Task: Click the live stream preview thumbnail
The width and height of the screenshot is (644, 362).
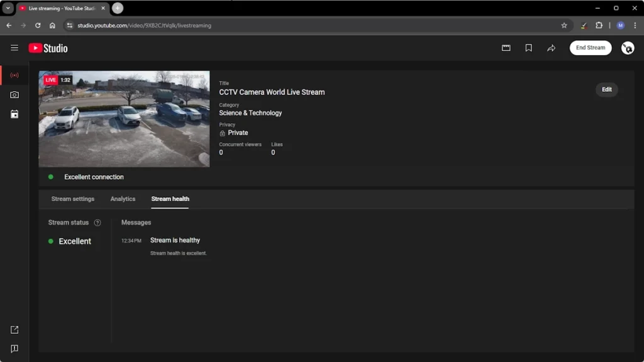Action: (124, 119)
